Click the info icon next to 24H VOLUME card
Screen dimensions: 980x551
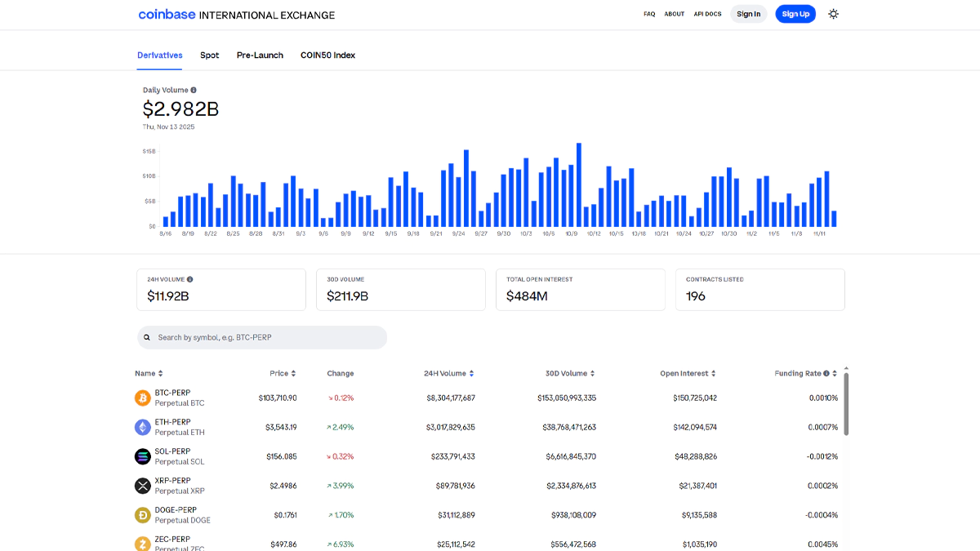190,279
